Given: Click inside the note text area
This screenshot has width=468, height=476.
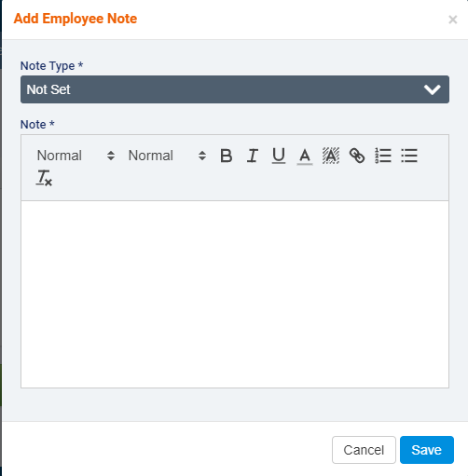Looking at the screenshot, I should (235, 294).
